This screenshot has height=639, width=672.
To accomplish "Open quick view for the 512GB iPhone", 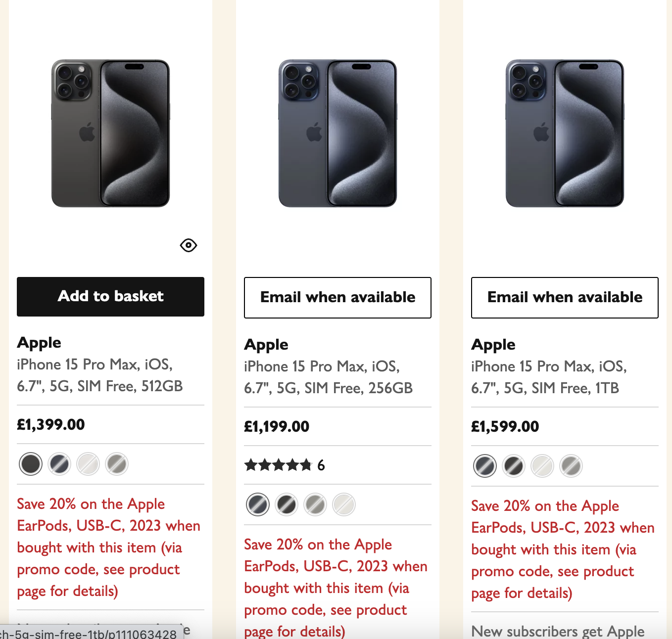I will (189, 245).
